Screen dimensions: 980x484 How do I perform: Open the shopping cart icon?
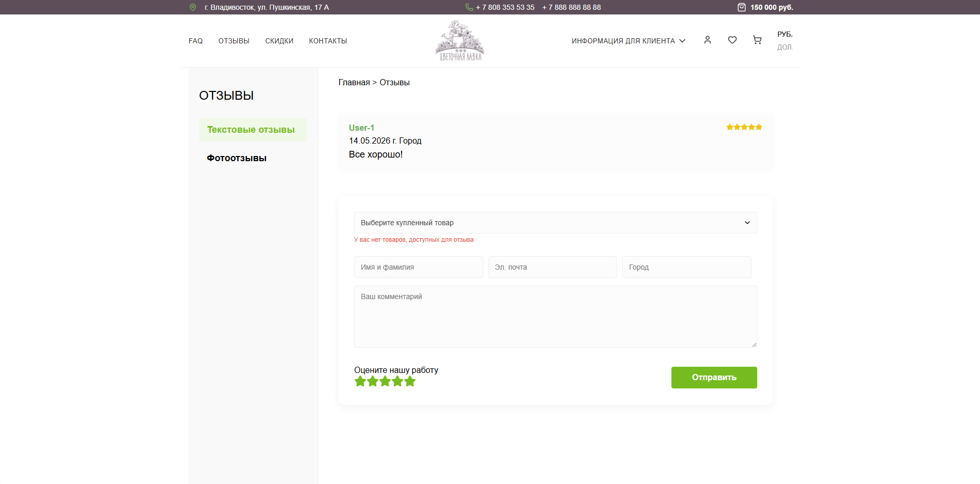(x=757, y=40)
